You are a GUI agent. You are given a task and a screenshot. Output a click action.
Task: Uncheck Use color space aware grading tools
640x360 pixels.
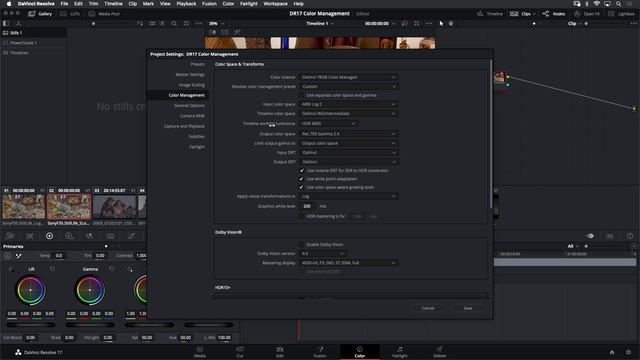point(302,187)
